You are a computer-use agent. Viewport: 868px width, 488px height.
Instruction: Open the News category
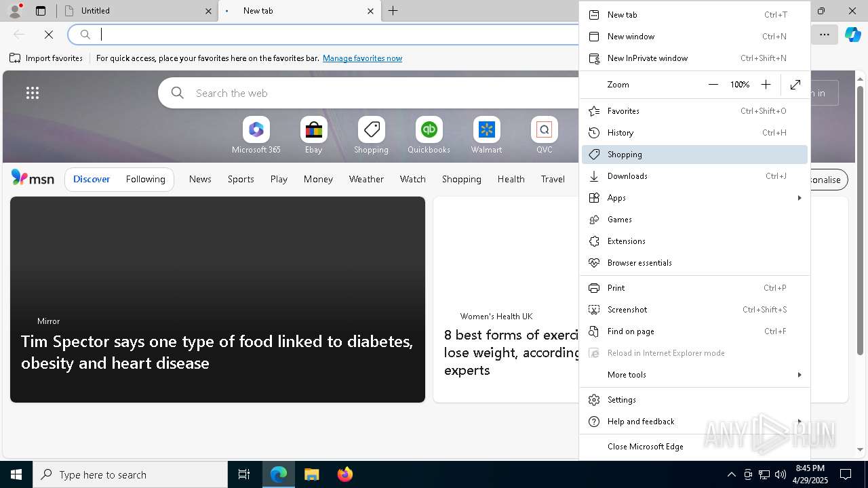click(x=200, y=179)
